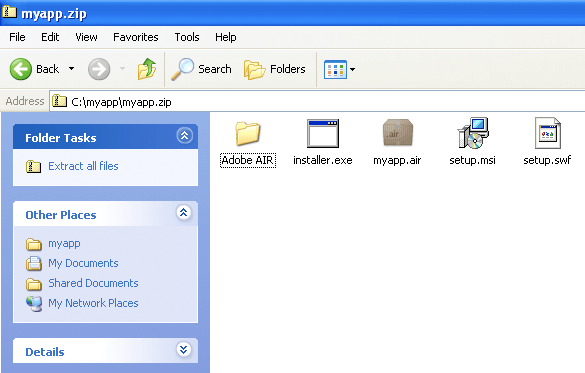The width and height of the screenshot is (585, 373).
Task: Open the Edit menu
Action: point(50,37)
